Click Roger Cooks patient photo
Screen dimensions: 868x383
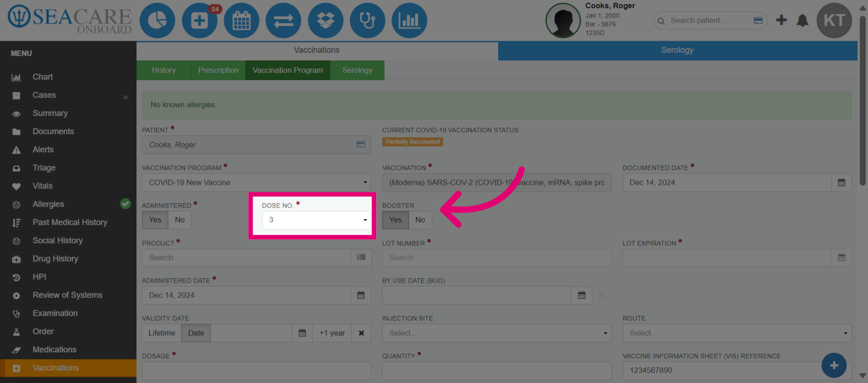tap(563, 21)
